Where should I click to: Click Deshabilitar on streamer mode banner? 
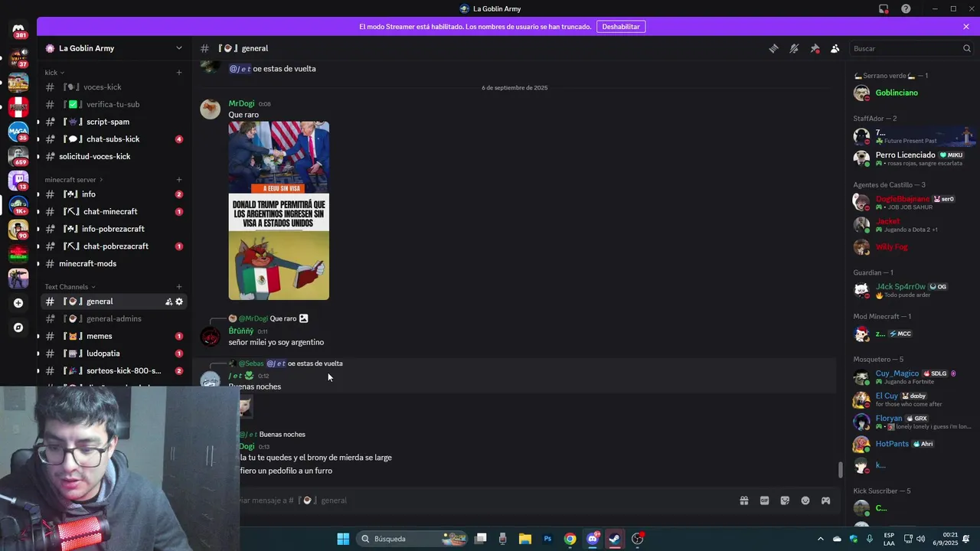[x=621, y=27]
